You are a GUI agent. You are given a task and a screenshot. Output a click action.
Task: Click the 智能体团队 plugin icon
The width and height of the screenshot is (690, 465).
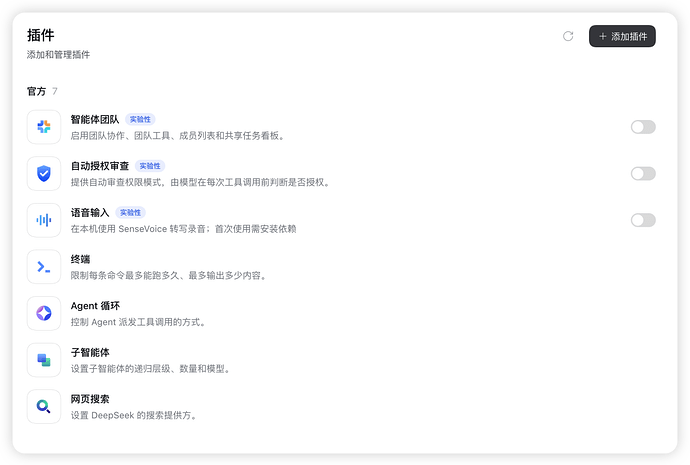[x=44, y=127]
